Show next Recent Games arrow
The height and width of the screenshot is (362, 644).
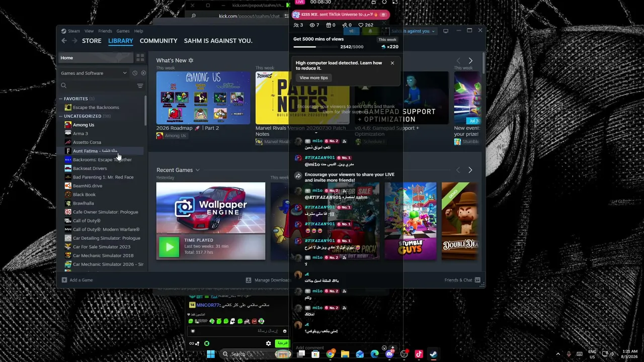[x=470, y=170]
